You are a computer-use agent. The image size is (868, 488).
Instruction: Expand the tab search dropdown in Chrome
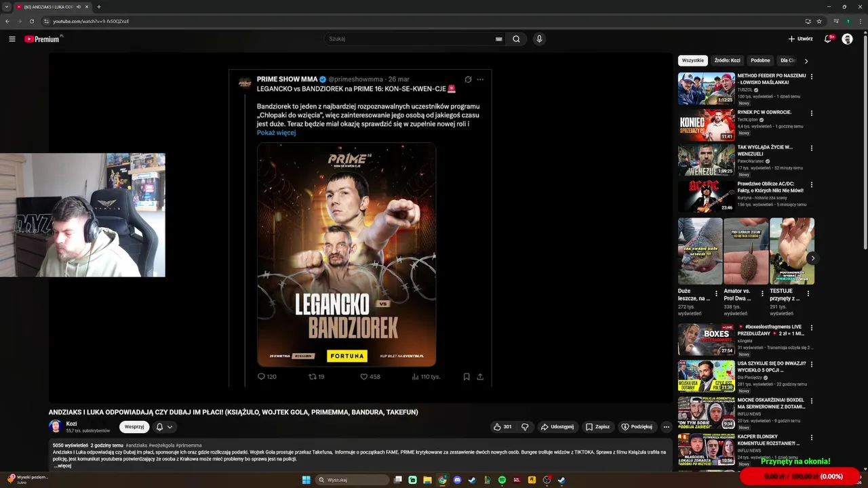(x=7, y=7)
